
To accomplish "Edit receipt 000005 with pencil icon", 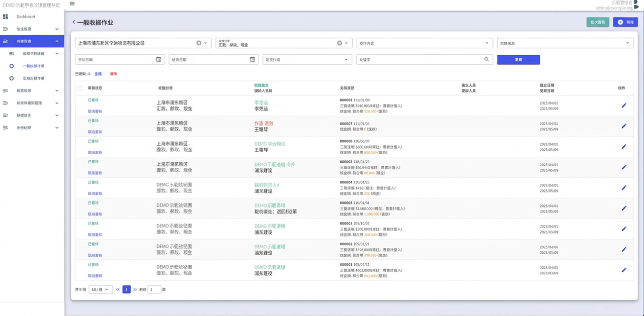I will (x=624, y=167).
